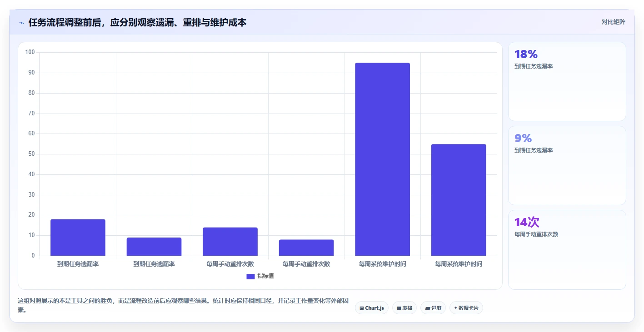The width and height of the screenshot is (644, 332).
Task: Click the y-axis tick label 100
Action: coord(30,52)
